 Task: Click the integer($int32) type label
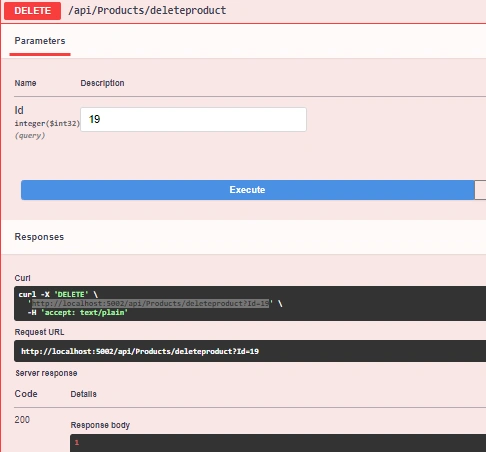(47, 123)
